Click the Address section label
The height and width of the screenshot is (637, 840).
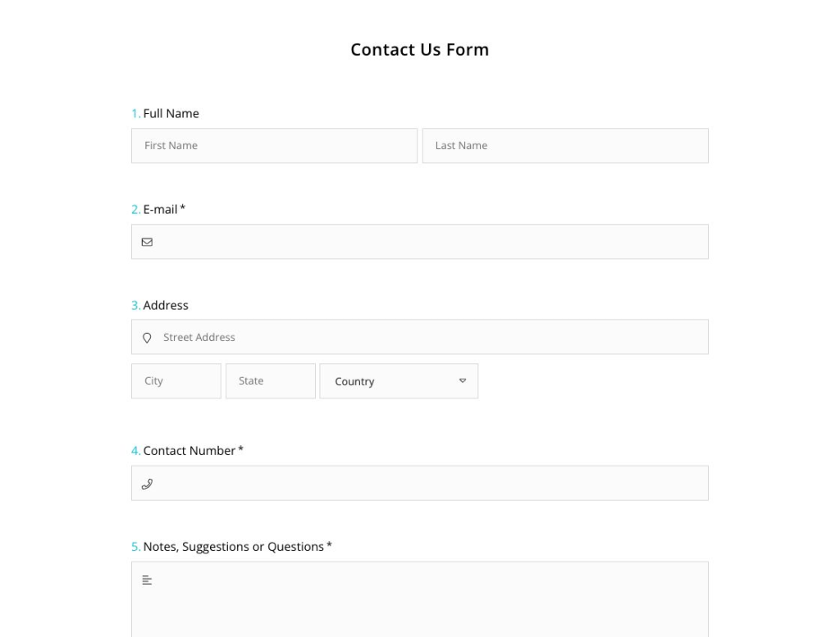point(164,304)
